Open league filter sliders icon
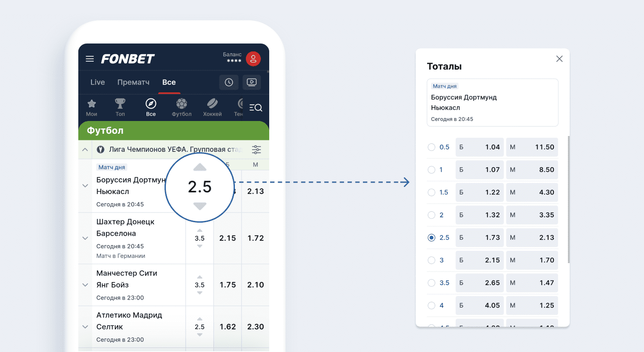The height and width of the screenshot is (352, 644). tap(256, 150)
